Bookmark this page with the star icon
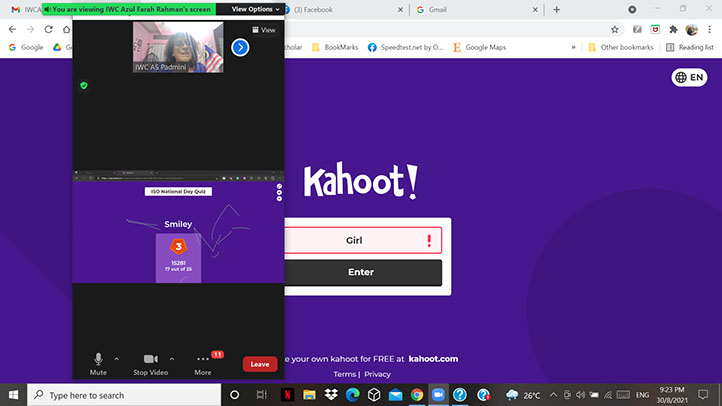 tap(615, 29)
